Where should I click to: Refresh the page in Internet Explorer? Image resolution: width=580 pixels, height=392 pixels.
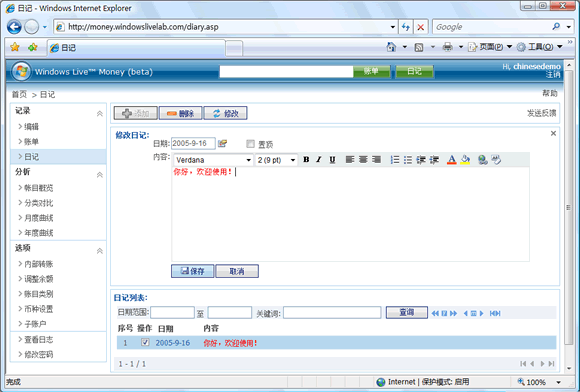point(406,27)
